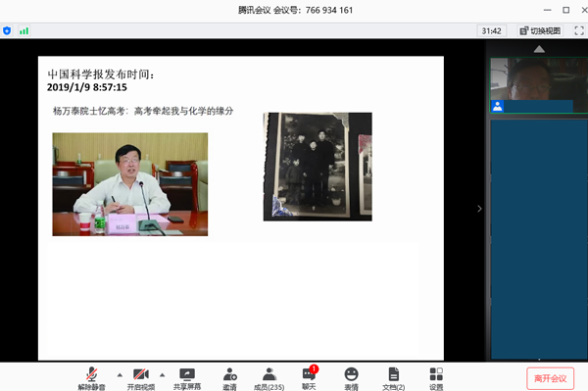Open audio options arrow beside 解除静音
Screen dimensions: 588x391
[x=120, y=375]
